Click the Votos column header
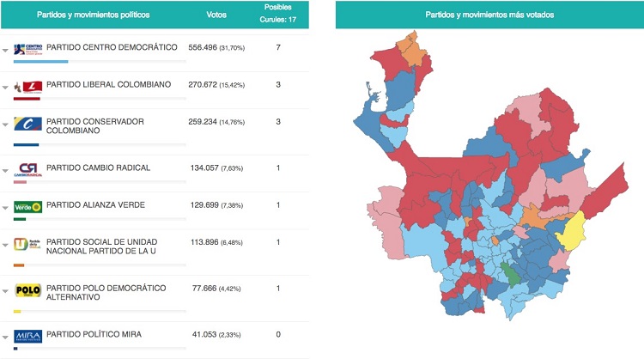Viewport: 644px width, 359px height. (x=216, y=15)
